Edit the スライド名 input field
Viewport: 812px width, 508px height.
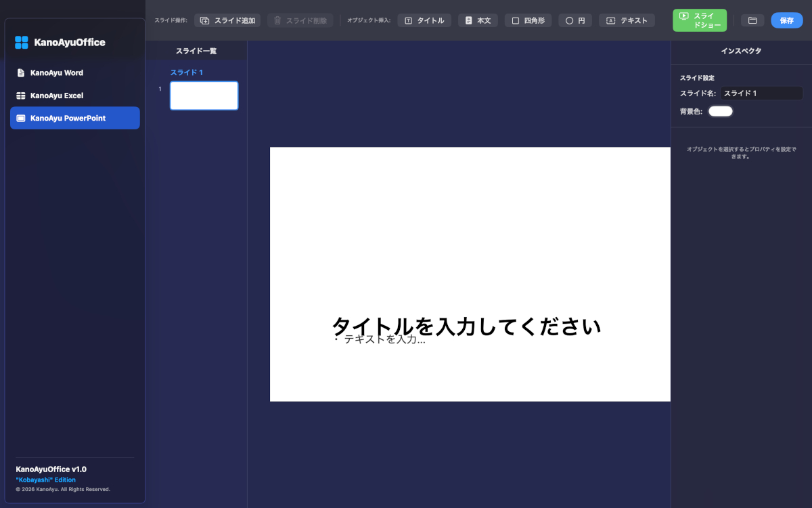(x=761, y=93)
